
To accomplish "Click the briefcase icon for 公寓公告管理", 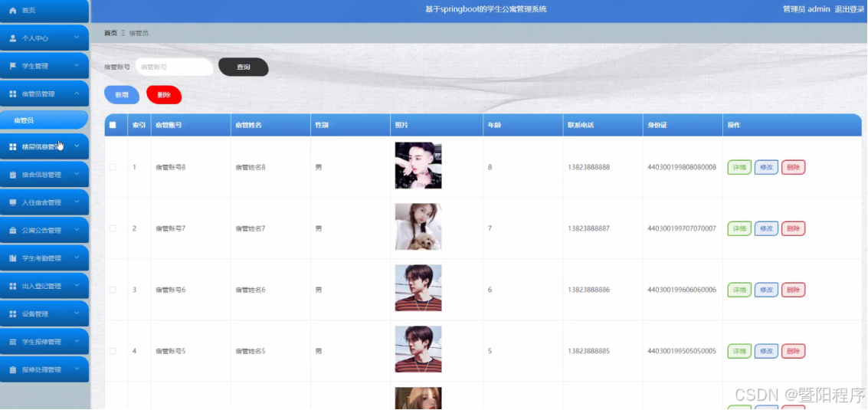I will (x=13, y=231).
